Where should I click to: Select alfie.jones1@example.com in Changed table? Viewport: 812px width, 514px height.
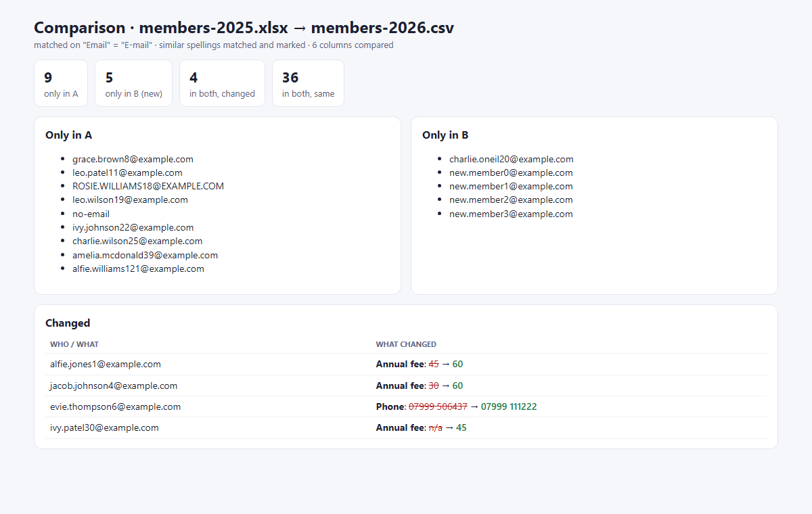(106, 364)
